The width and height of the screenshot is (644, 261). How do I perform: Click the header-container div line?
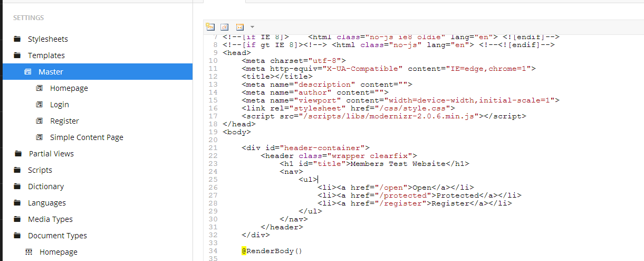305,148
